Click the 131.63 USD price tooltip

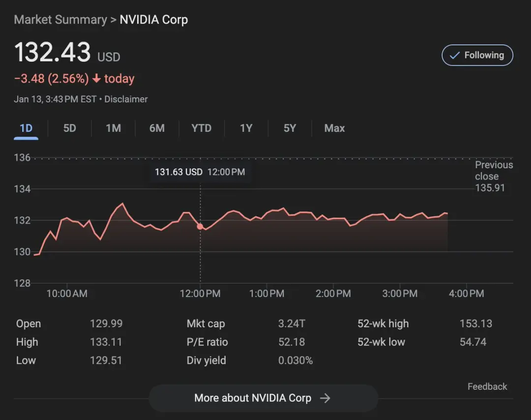pos(200,172)
